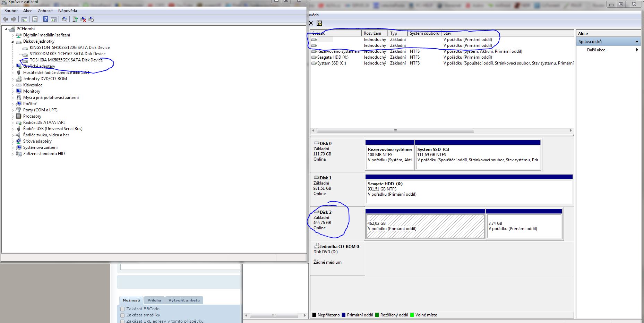Collapse the Diskové jednotky tree node
This screenshot has height=323, width=644.
pos(13,42)
